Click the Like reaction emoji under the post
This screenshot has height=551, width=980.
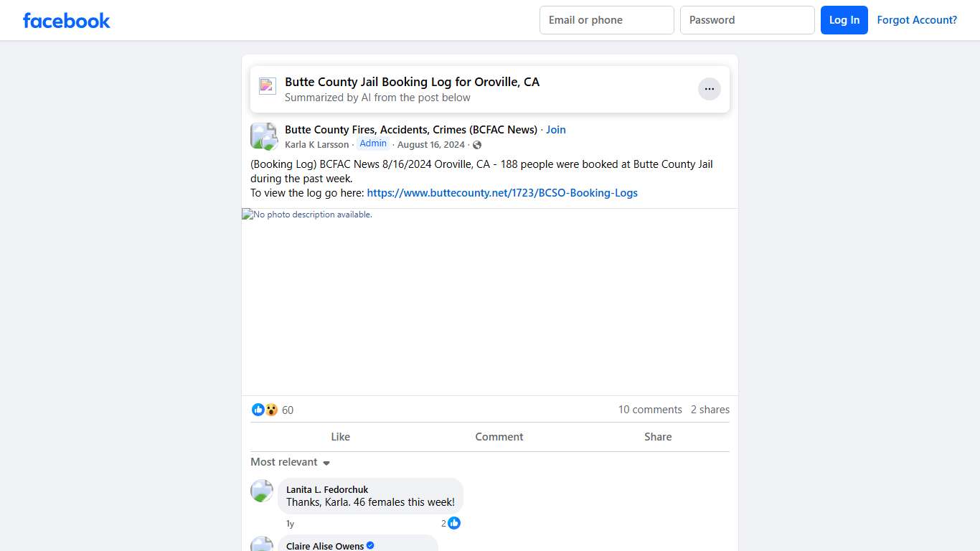(x=258, y=410)
